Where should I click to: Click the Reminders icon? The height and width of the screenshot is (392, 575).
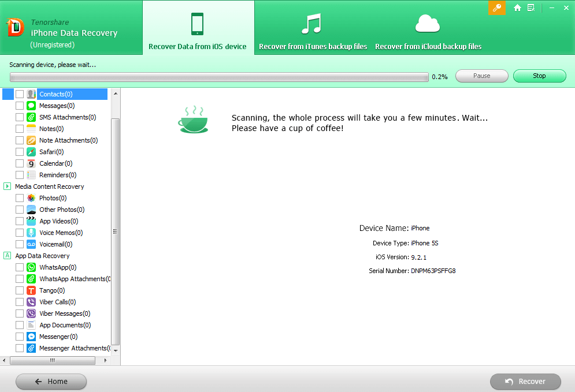pyautogui.click(x=31, y=175)
